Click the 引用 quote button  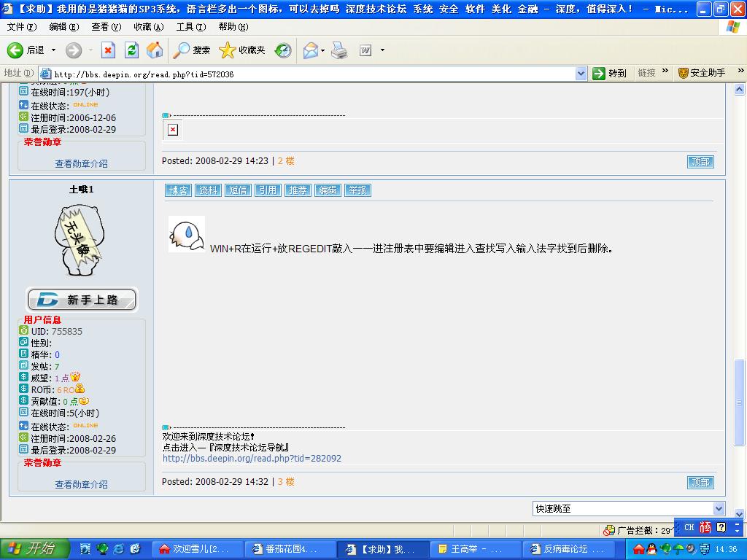pos(268,190)
